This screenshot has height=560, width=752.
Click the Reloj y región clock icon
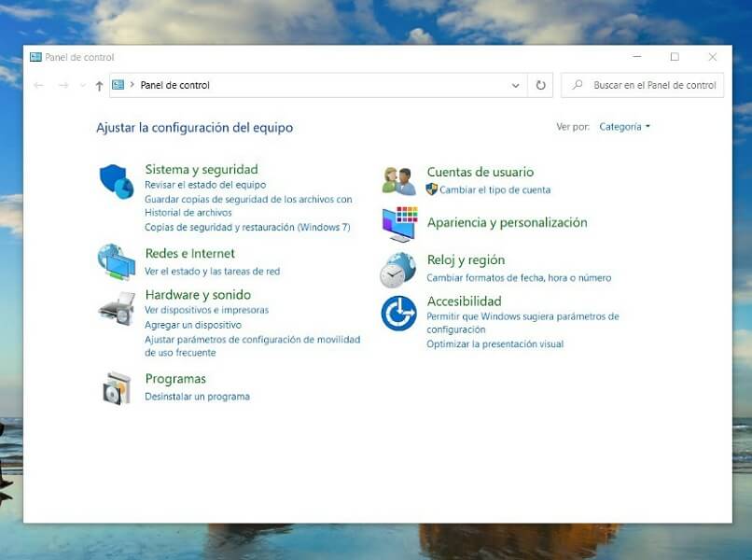tap(399, 271)
